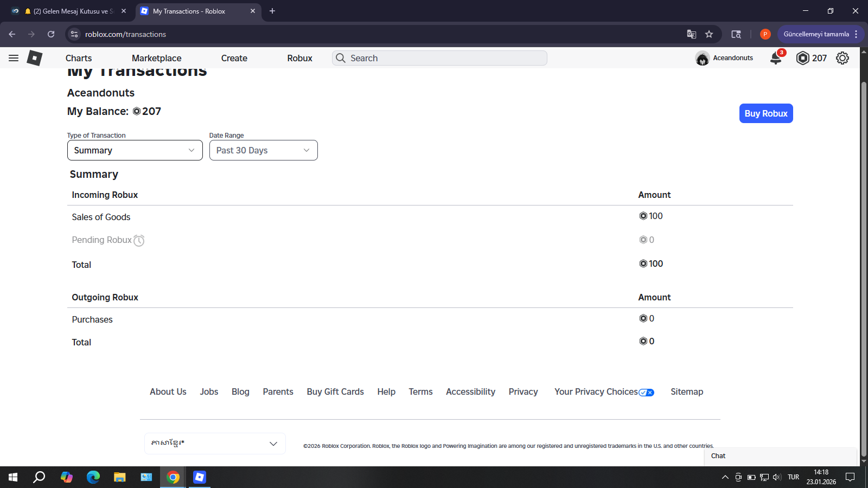The image size is (868, 488).
Task: Open the Privacy footer link
Action: 524,391
